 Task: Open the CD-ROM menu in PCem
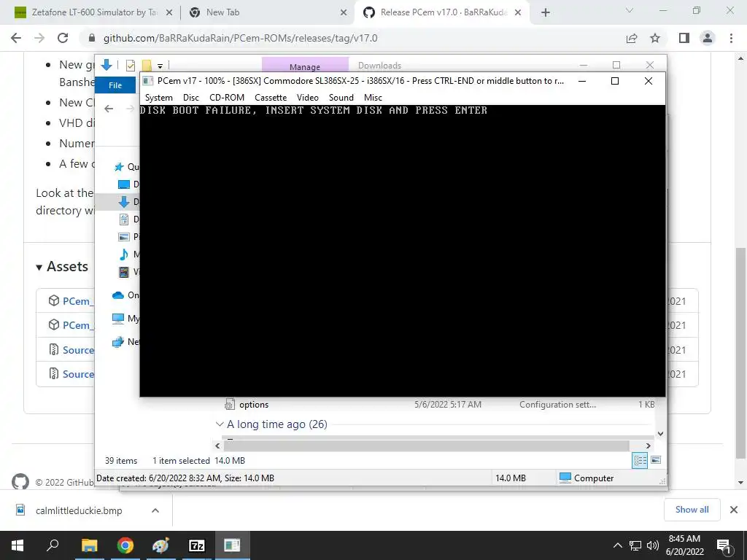coord(227,98)
